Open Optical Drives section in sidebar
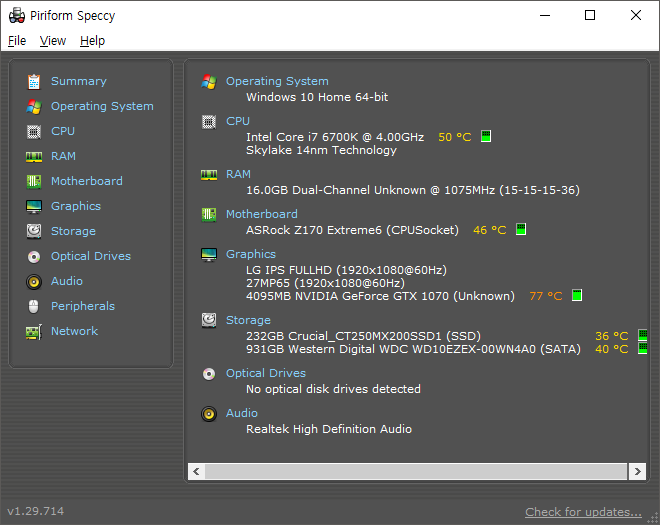The image size is (660, 525). [x=91, y=256]
